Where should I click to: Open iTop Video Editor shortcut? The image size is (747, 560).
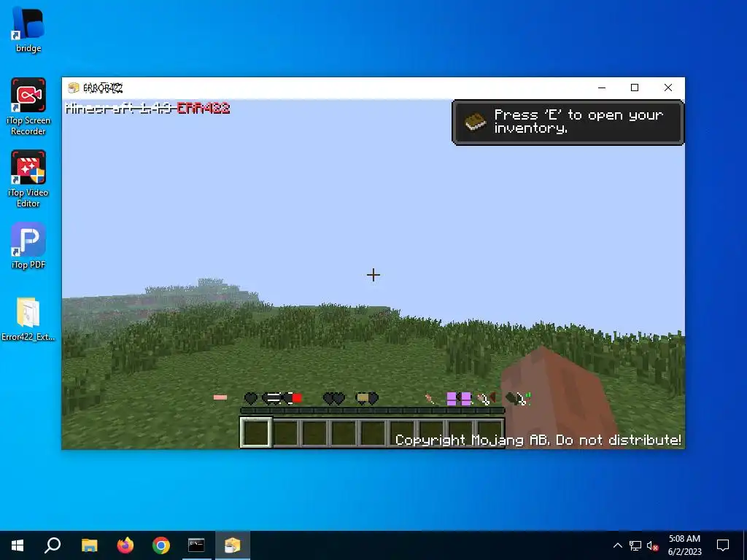pyautogui.click(x=28, y=179)
